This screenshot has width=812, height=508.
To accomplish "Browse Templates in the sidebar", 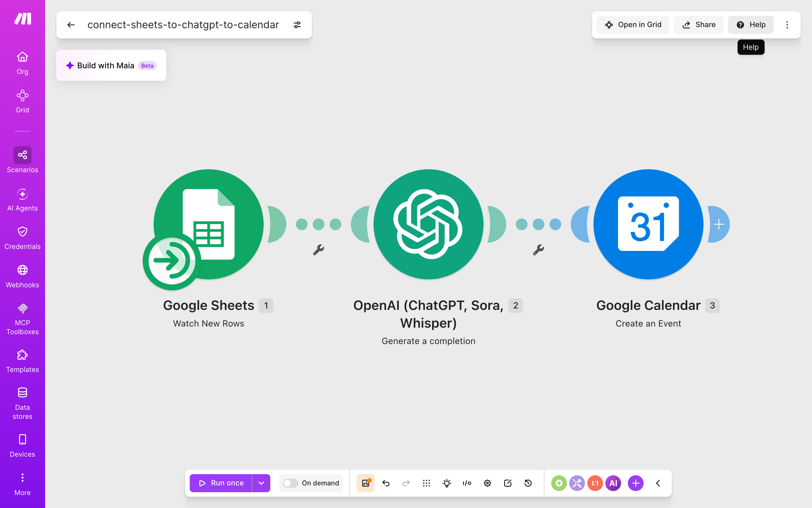I will [23, 361].
